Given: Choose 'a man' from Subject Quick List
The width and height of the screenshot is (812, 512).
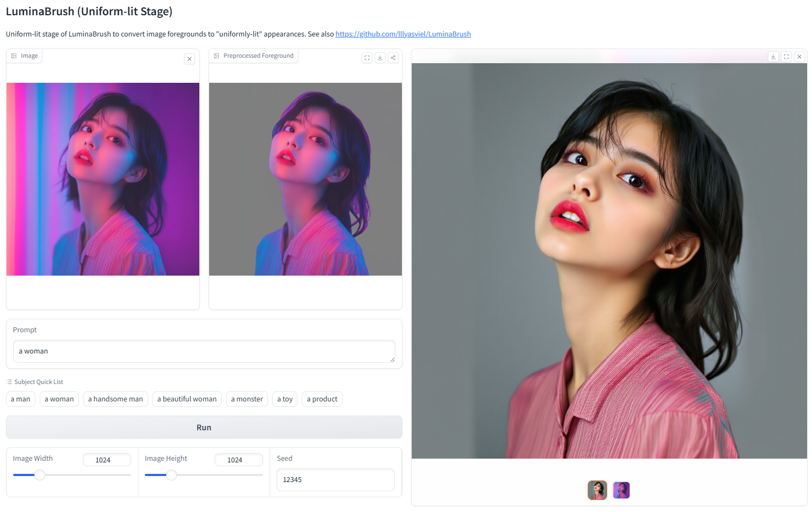Looking at the screenshot, I should click(x=21, y=399).
